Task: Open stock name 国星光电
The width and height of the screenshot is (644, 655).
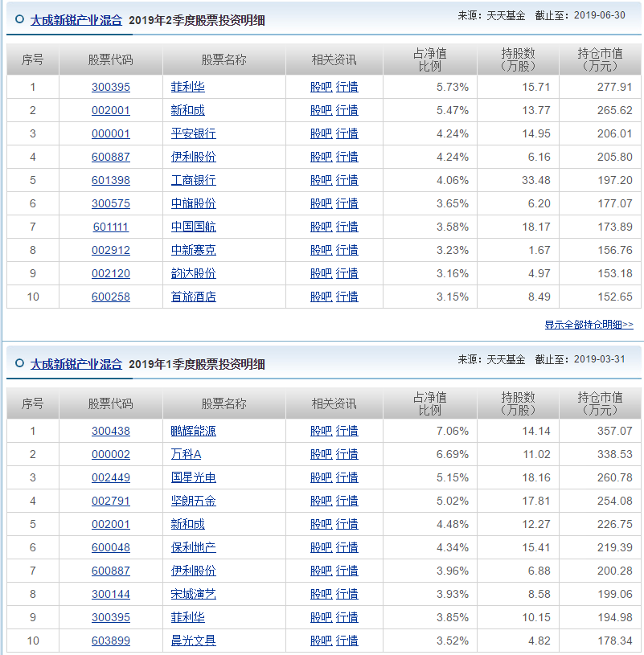Action: pyautogui.click(x=194, y=478)
